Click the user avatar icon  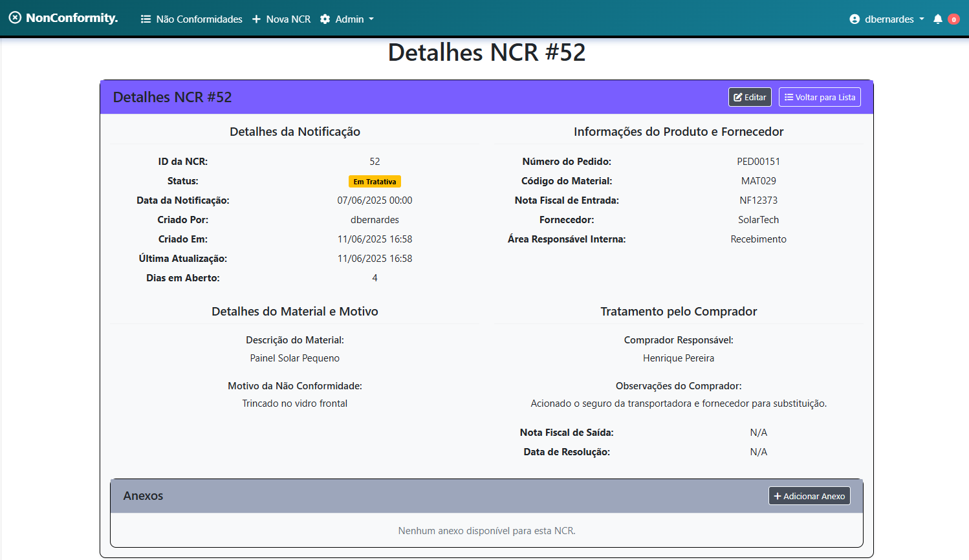point(855,19)
